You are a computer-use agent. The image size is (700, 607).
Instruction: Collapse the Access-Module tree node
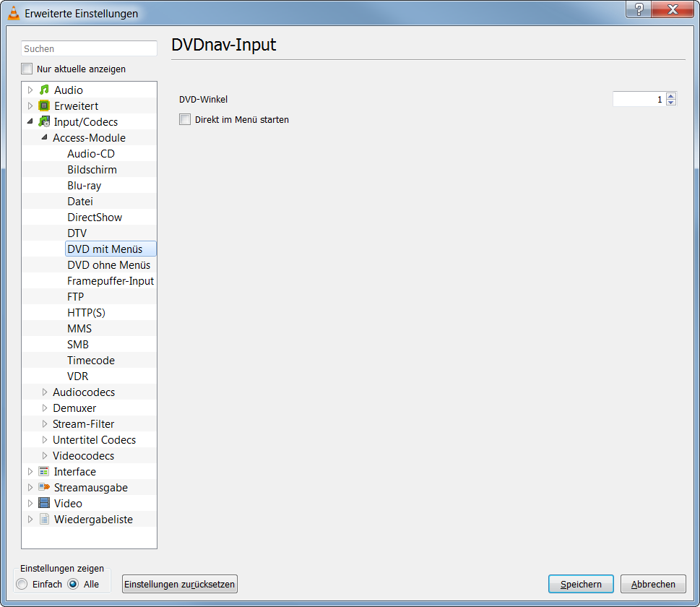coord(44,137)
